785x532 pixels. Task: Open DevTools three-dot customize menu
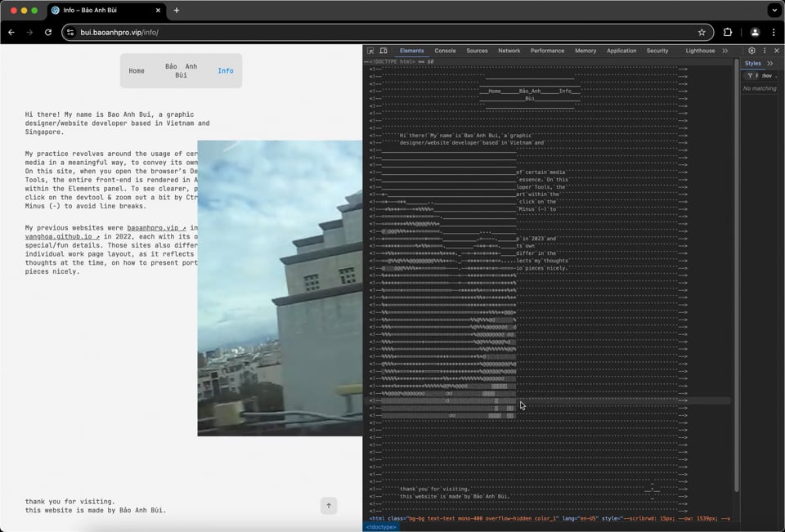tap(764, 51)
